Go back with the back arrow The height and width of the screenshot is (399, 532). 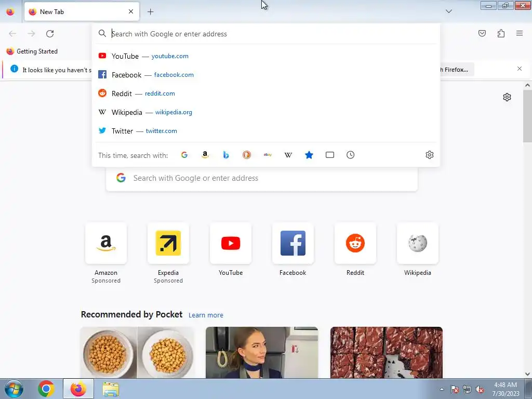[12, 34]
